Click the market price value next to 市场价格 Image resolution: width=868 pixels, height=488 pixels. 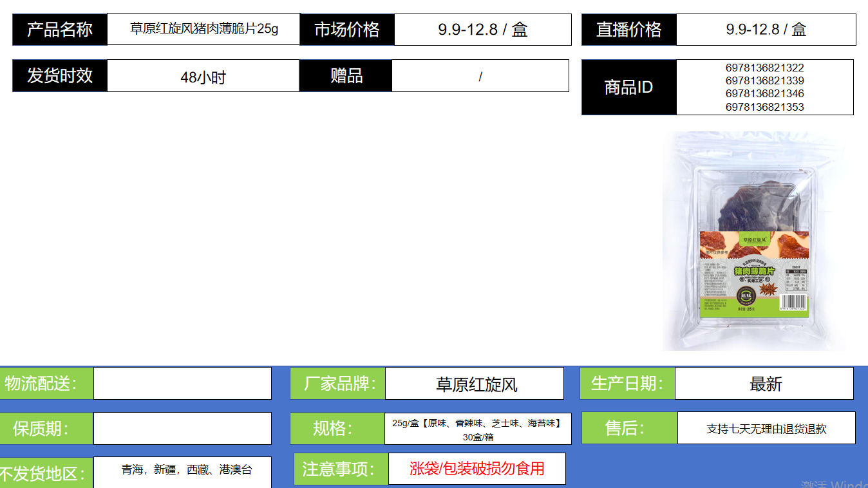[x=482, y=30]
